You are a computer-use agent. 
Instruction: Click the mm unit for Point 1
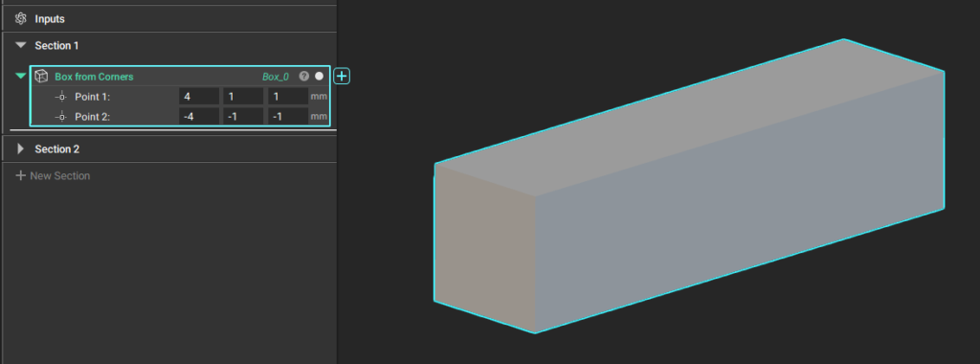319,97
